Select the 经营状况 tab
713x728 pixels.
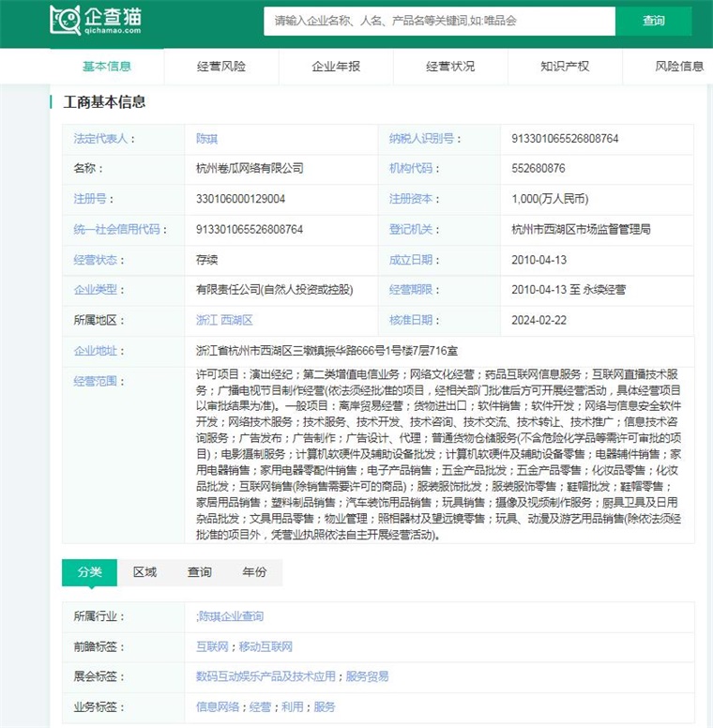click(x=450, y=67)
